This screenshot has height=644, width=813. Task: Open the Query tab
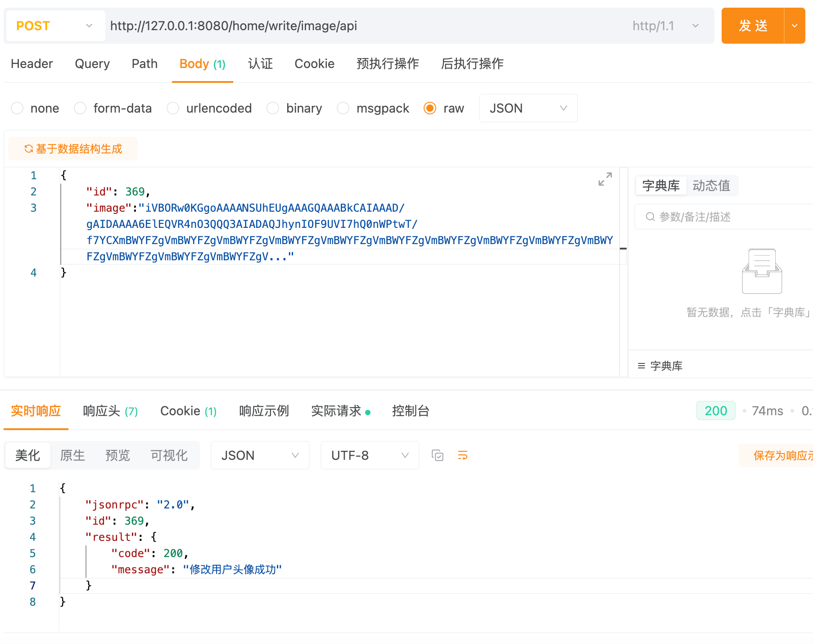(x=92, y=64)
